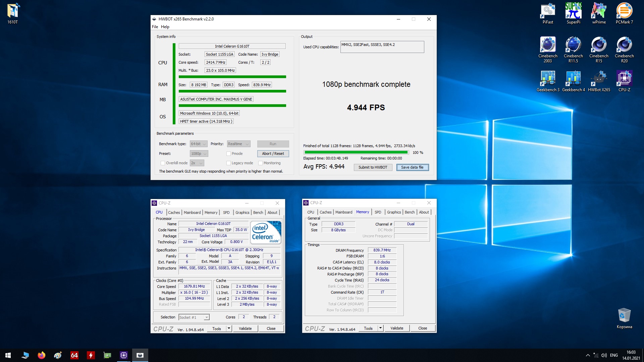
Task: Click the Intel Celeron logo in CPU-Z
Action: tap(266, 232)
